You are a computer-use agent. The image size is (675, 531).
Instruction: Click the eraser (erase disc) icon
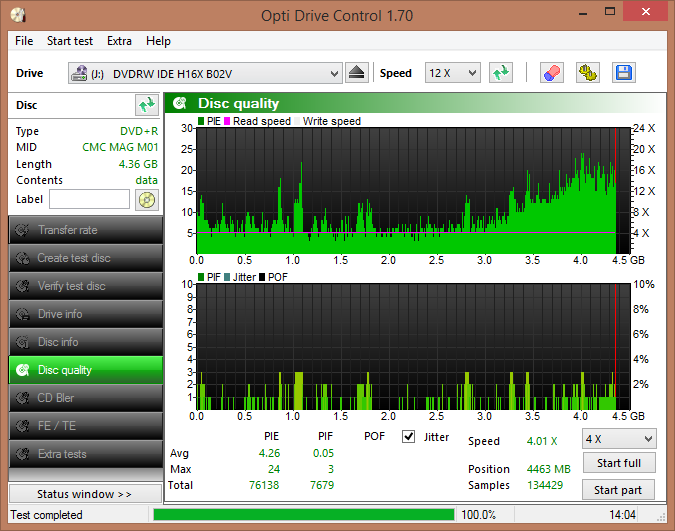(552, 73)
